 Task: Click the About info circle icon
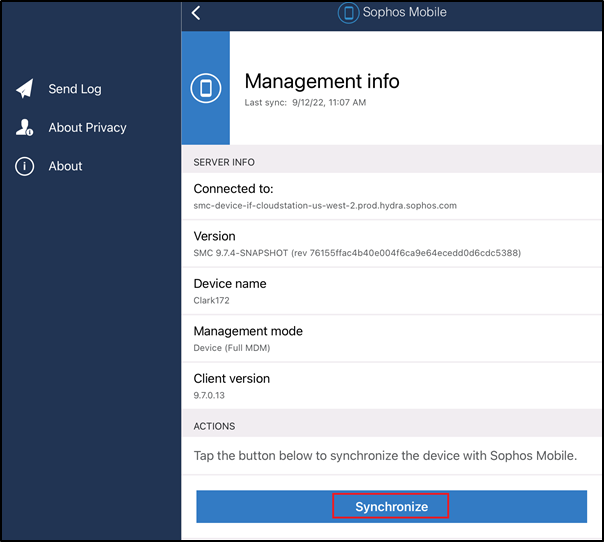point(25,166)
